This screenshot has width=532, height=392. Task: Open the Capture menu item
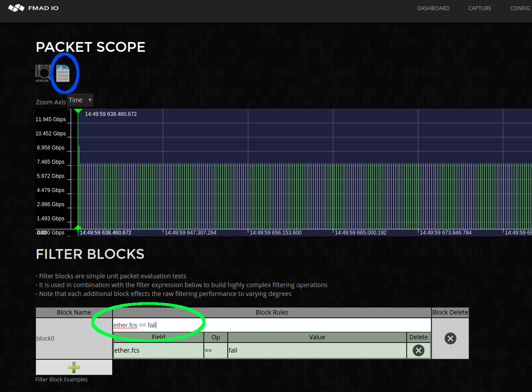pos(480,8)
